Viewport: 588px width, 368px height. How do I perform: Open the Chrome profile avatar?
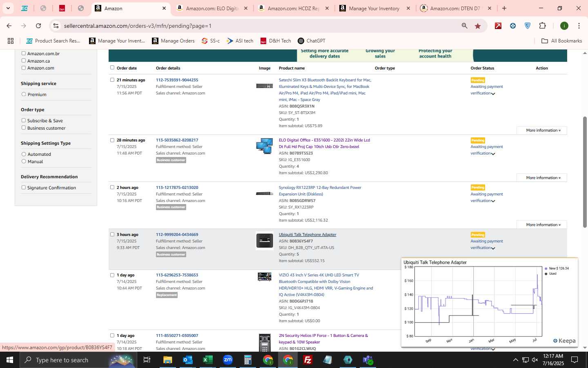[x=564, y=26]
